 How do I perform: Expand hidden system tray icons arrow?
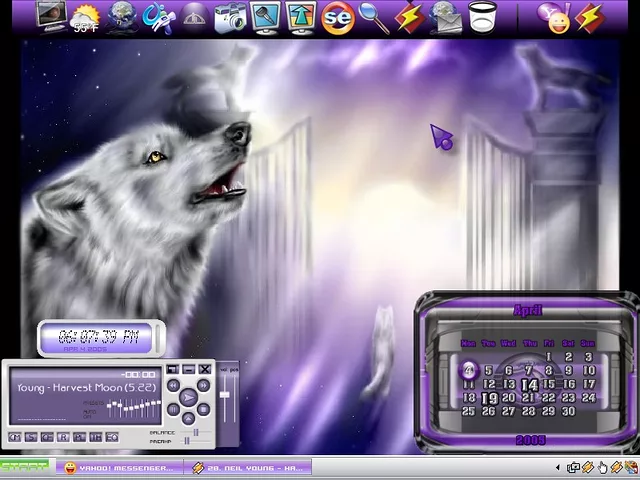[x=558, y=467]
